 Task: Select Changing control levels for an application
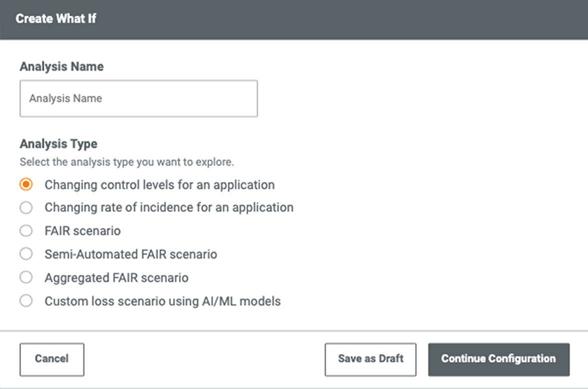coord(26,184)
